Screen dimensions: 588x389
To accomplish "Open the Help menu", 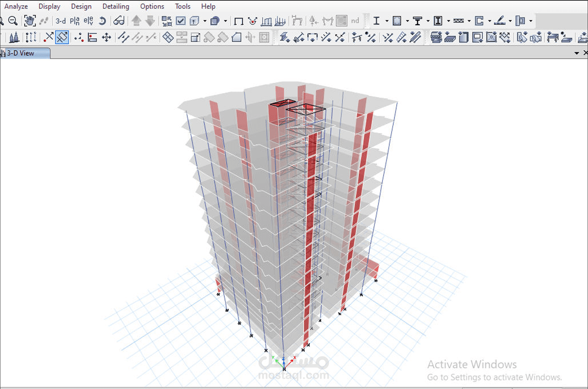I will click(208, 6).
